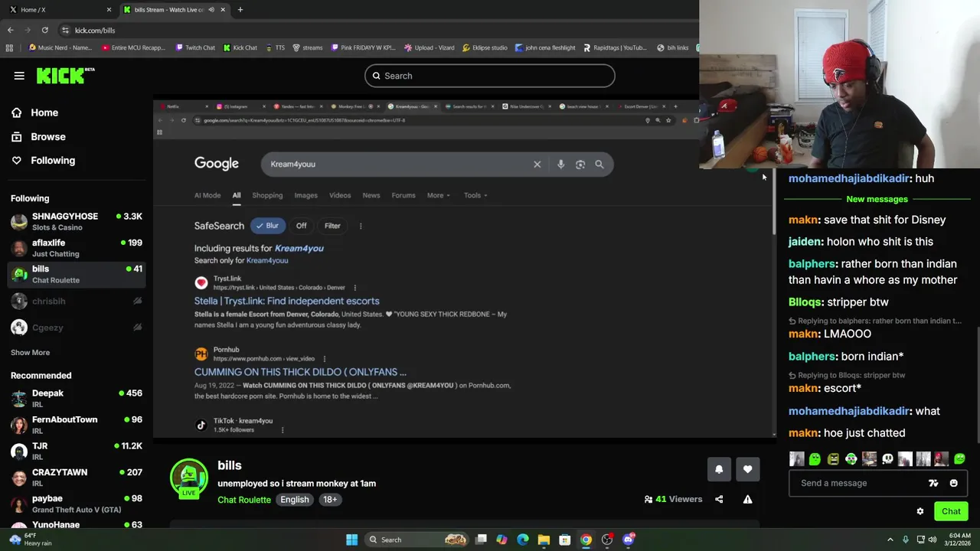Image resolution: width=980 pixels, height=551 pixels.
Task: Open aflaxlife channel in Following list
Action: 77,248
